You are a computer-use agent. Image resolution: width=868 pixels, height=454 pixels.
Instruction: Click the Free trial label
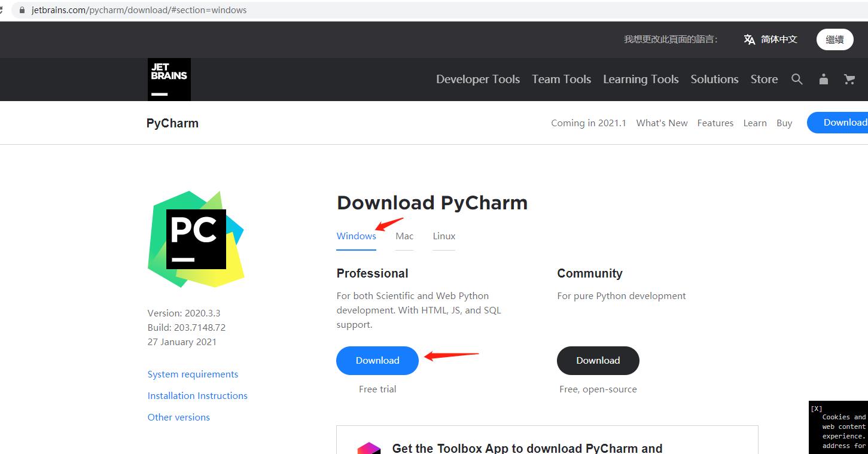(x=377, y=389)
